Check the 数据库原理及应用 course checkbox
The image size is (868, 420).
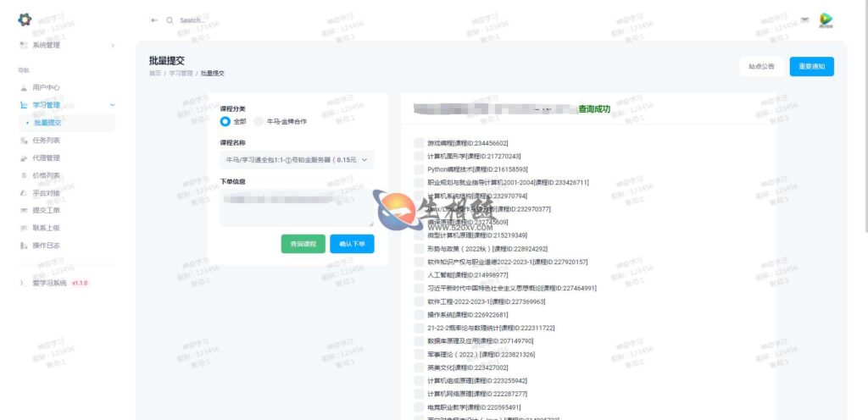pyautogui.click(x=419, y=341)
